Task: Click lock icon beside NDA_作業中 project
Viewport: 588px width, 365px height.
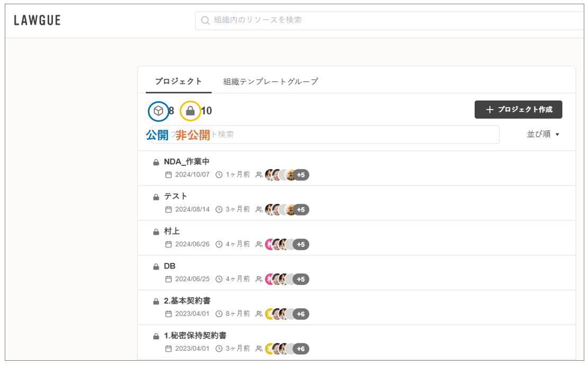Action: 156,162
